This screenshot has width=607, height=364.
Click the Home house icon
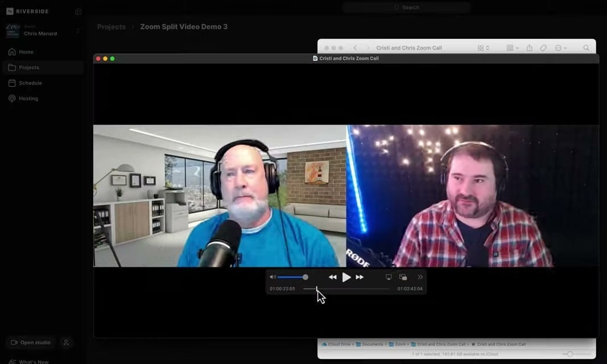pyautogui.click(x=12, y=52)
